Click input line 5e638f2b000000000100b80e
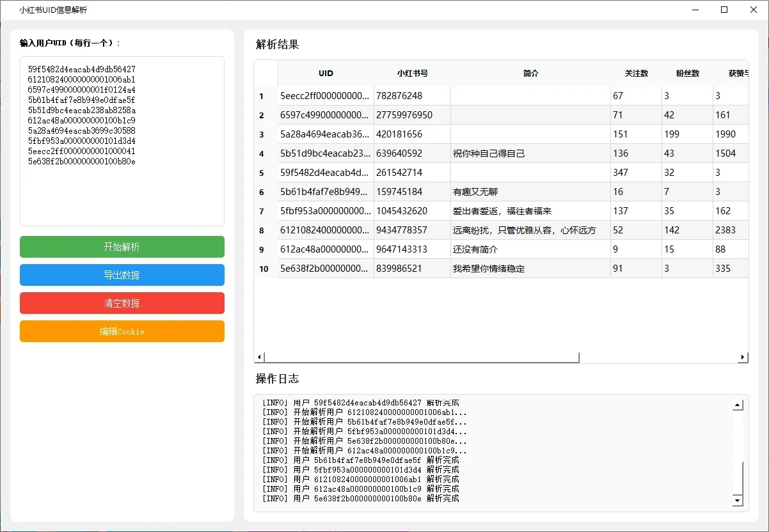769x532 pixels. click(82, 161)
